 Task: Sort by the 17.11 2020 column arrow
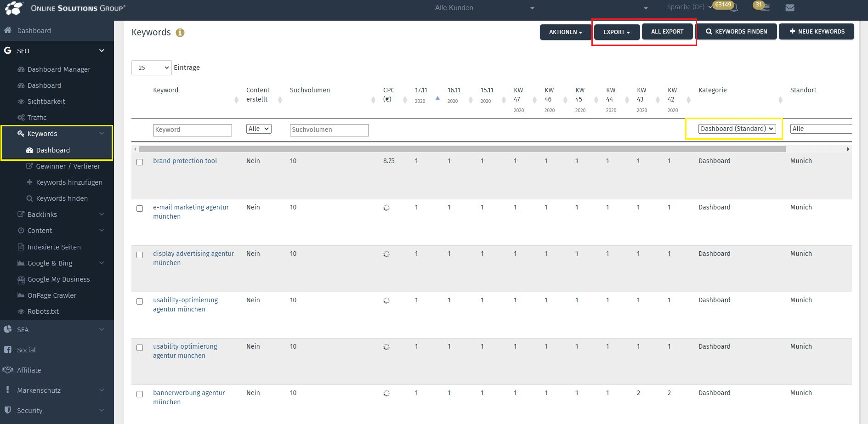[437, 98]
